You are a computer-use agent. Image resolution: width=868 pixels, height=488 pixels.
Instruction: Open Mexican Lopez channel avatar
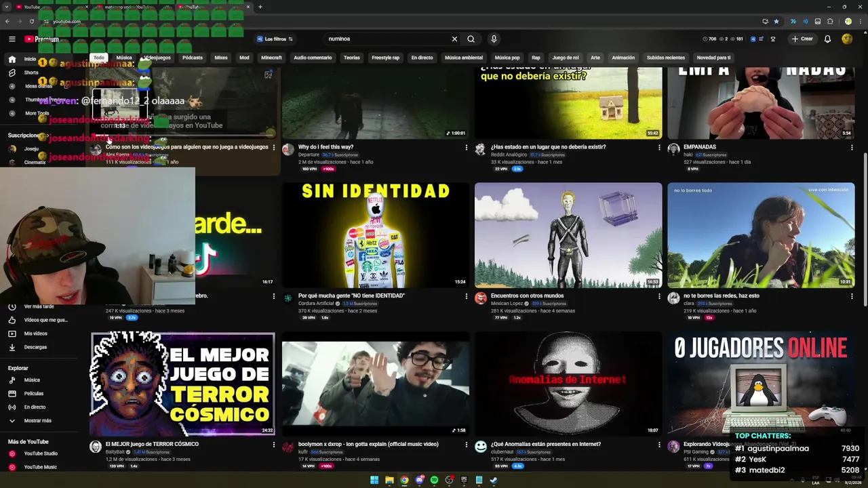pyautogui.click(x=481, y=298)
